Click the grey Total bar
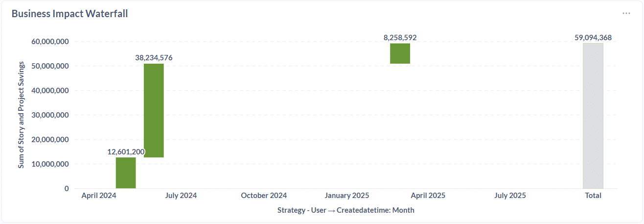Image resolution: width=644 pixels, height=224 pixels. (x=593, y=116)
